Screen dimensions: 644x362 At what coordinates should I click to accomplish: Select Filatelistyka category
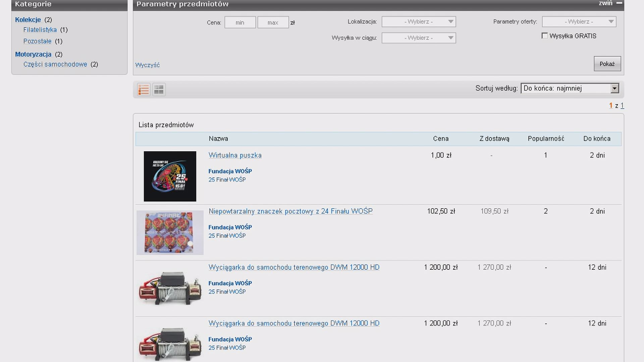(40, 30)
